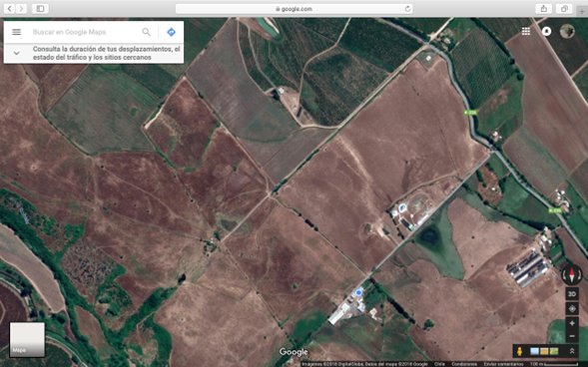Zoom in with the plus button

pyautogui.click(x=572, y=323)
